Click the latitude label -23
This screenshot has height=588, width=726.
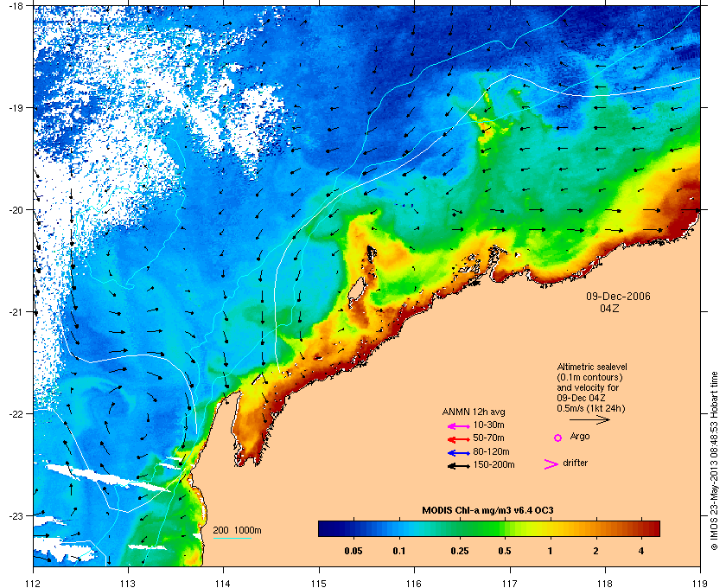pos(16,515)
